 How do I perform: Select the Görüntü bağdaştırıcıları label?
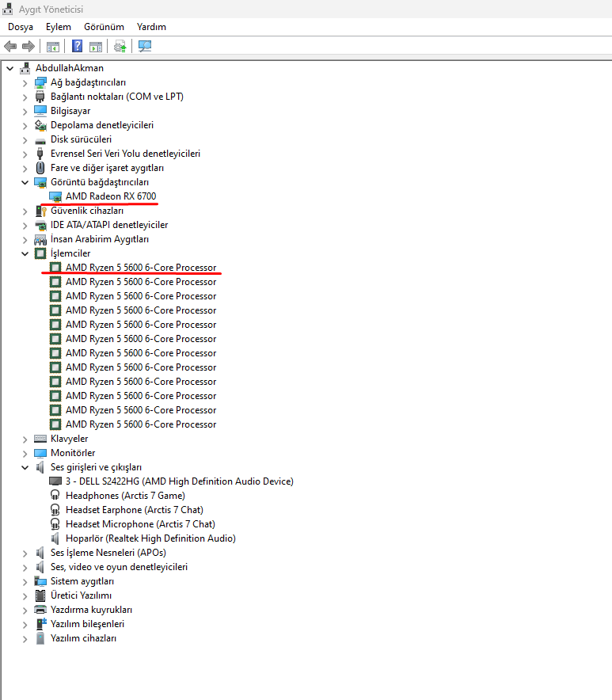100,182
